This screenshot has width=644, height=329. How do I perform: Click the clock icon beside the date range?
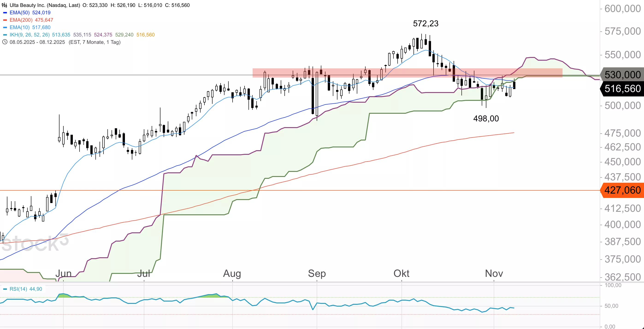pyautogui.click(x=5, y=42)
